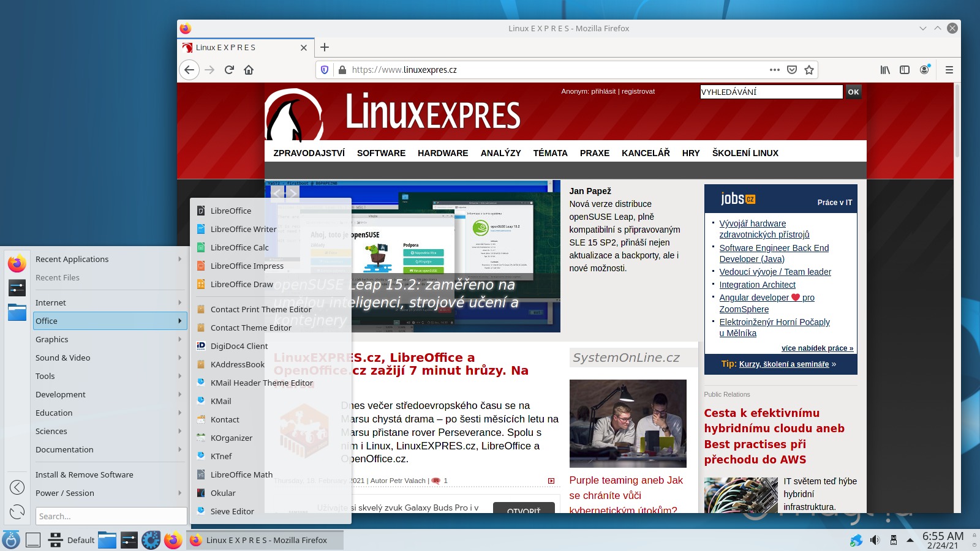Image resolution: width=980 pixels, height=551 pixels.
Task: Click Show Desktop icon in taskbar
Action: pyautogui.click(x=33, y=540)
